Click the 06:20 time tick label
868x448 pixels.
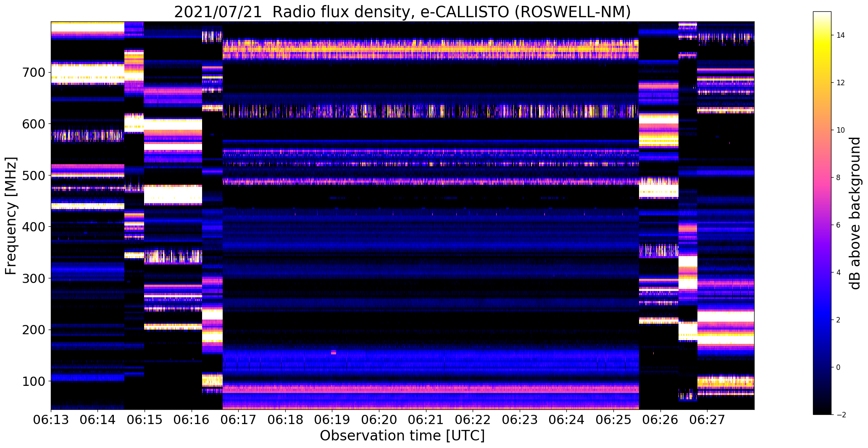[x=379, y=419]
